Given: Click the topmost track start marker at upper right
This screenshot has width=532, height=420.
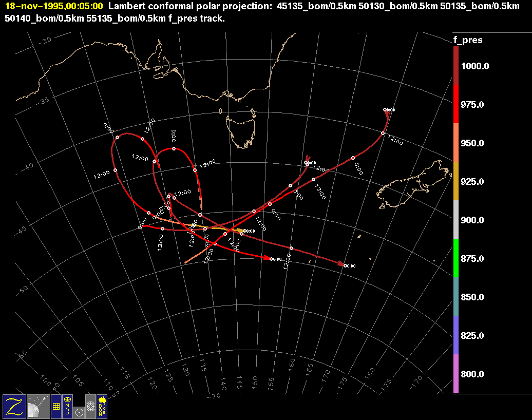Looking at the screenshot, I should [385, 109].
